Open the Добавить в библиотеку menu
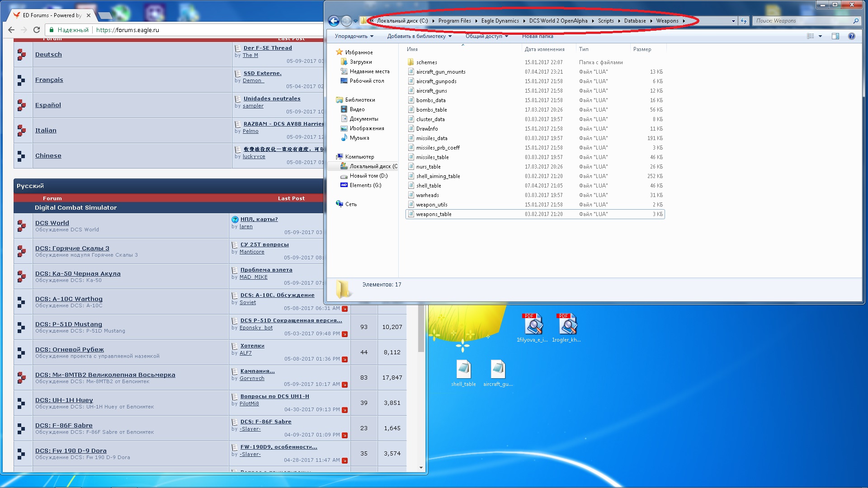Screen dimensions: 868x488 coord(419,36)
